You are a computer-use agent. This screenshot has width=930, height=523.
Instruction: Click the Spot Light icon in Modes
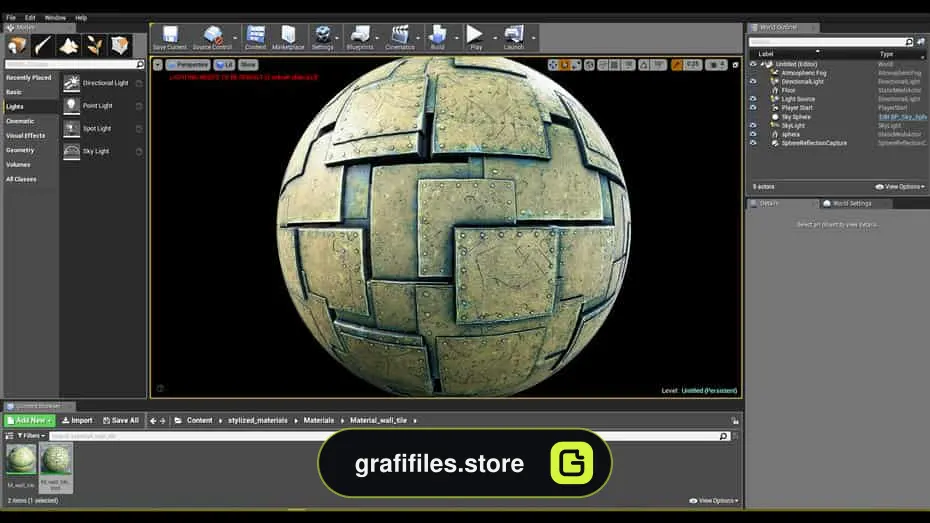pos(72,129)
